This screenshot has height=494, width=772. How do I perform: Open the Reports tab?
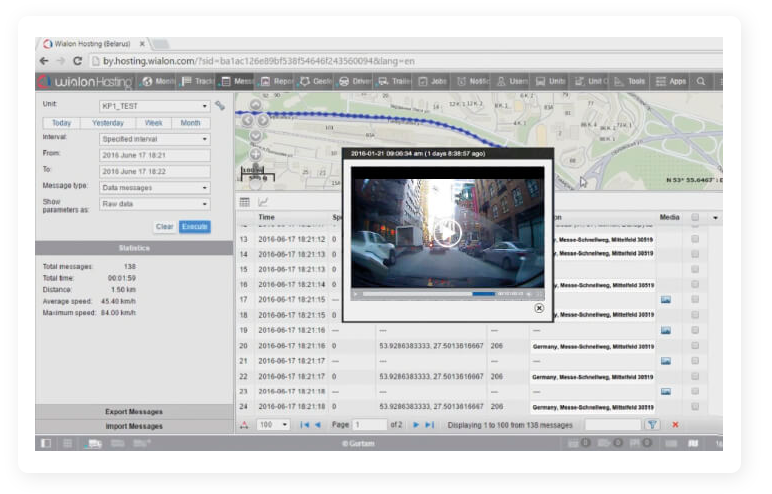pyautogui.click(x=276, y=82)
